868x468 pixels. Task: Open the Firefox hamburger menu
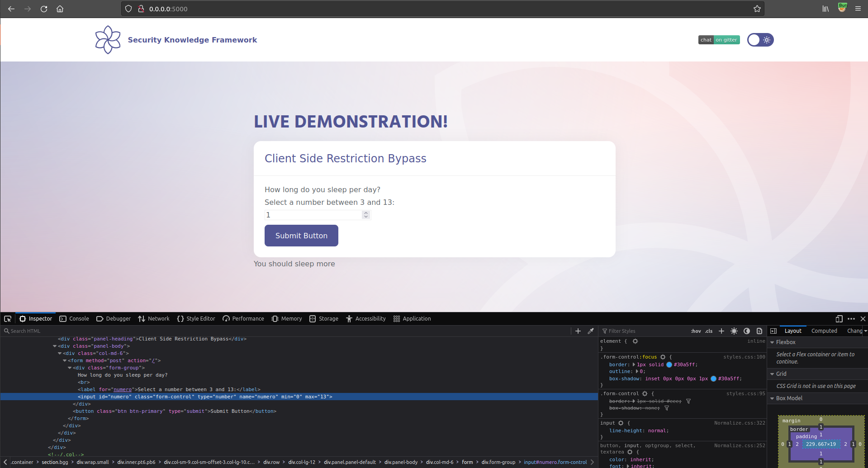coord(858,9)
